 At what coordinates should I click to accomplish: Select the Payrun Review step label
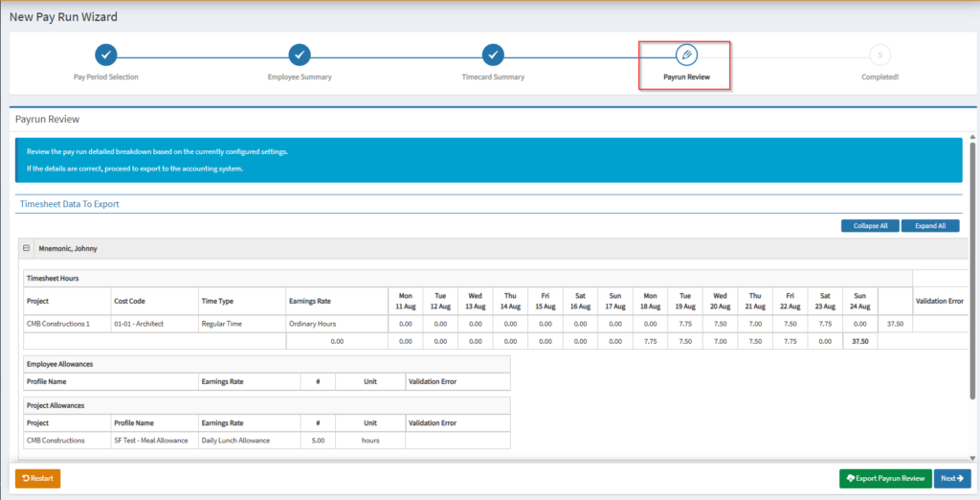(x=686, y=77)
